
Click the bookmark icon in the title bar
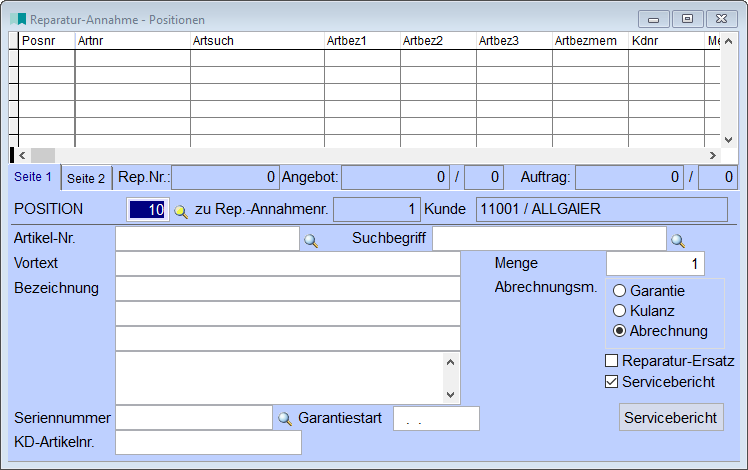19,19
